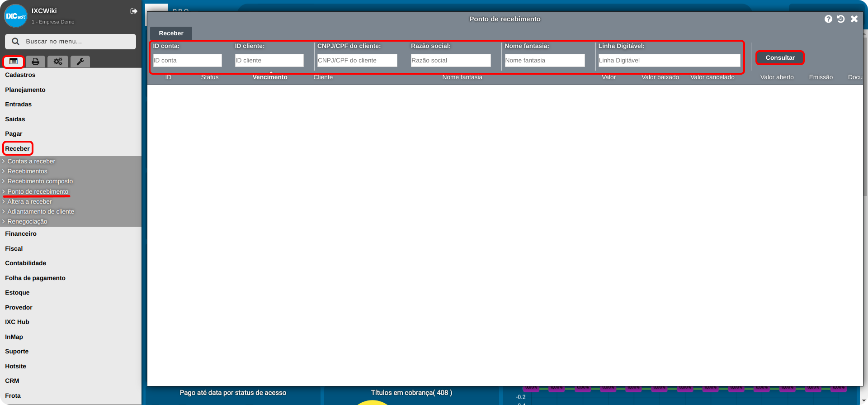This screenshot has width=868, height=405.
Task: Expand the Planejamento menu
Action: (x=25, y=90)
